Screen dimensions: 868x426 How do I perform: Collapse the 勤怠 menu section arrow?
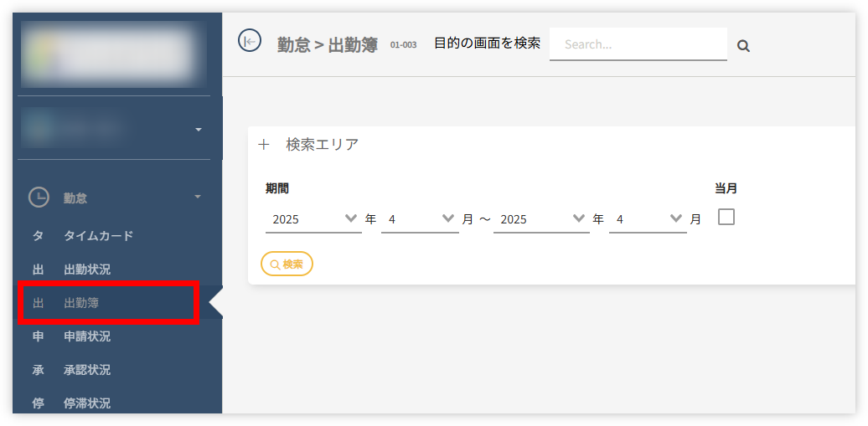click(x=198, y=197)
